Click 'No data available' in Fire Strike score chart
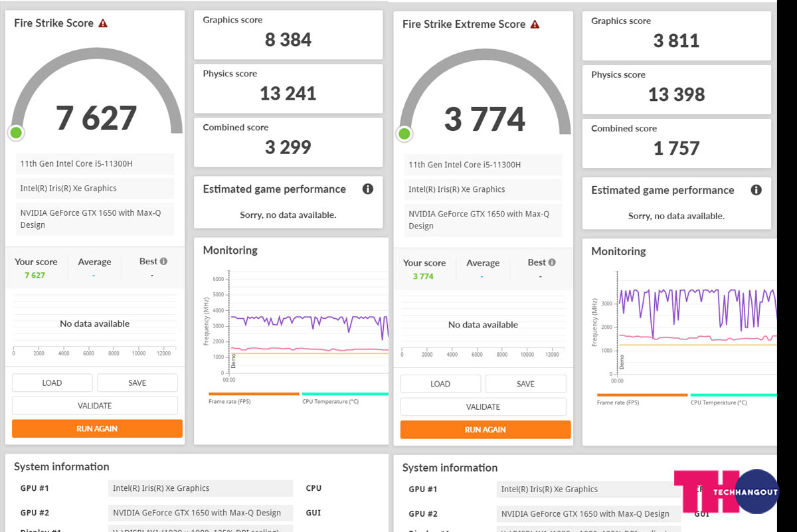The image size is (797, 532). point(94,324)
